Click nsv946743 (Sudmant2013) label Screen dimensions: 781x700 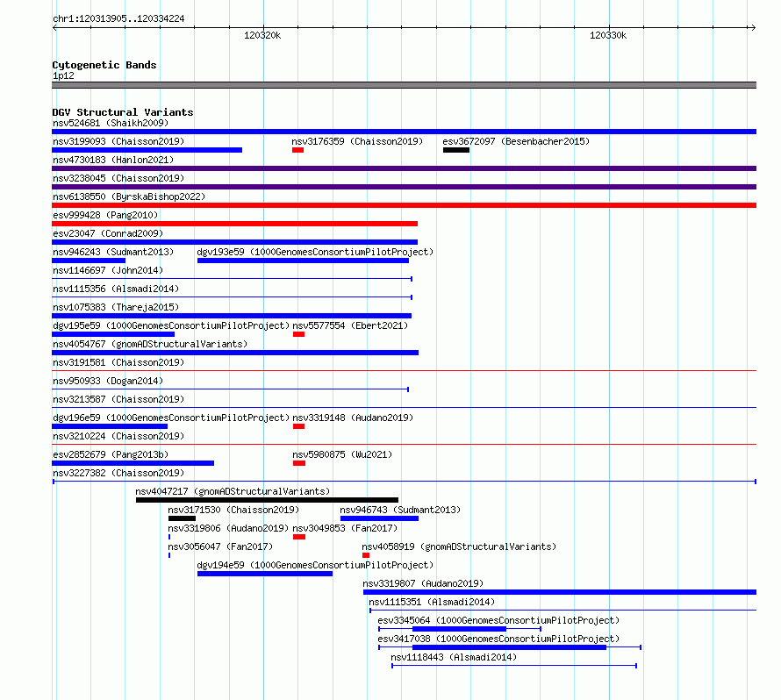tap(400, 510)
